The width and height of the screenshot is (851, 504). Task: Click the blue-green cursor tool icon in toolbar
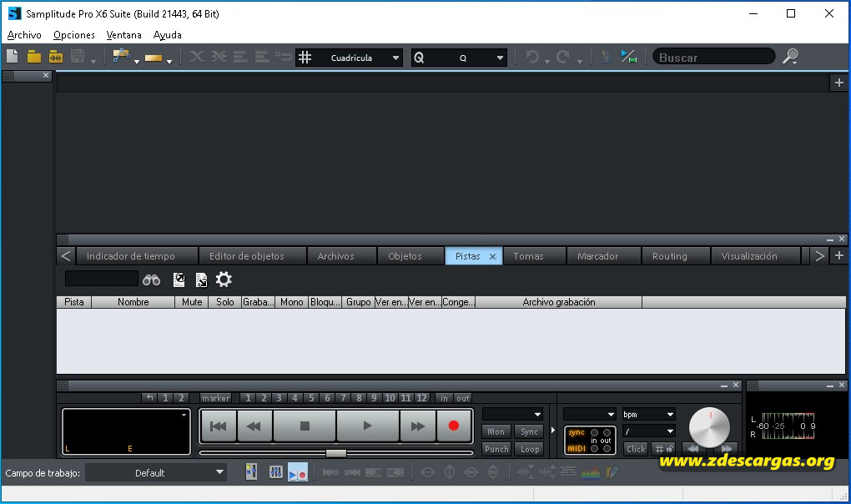[x=629, y=57]
